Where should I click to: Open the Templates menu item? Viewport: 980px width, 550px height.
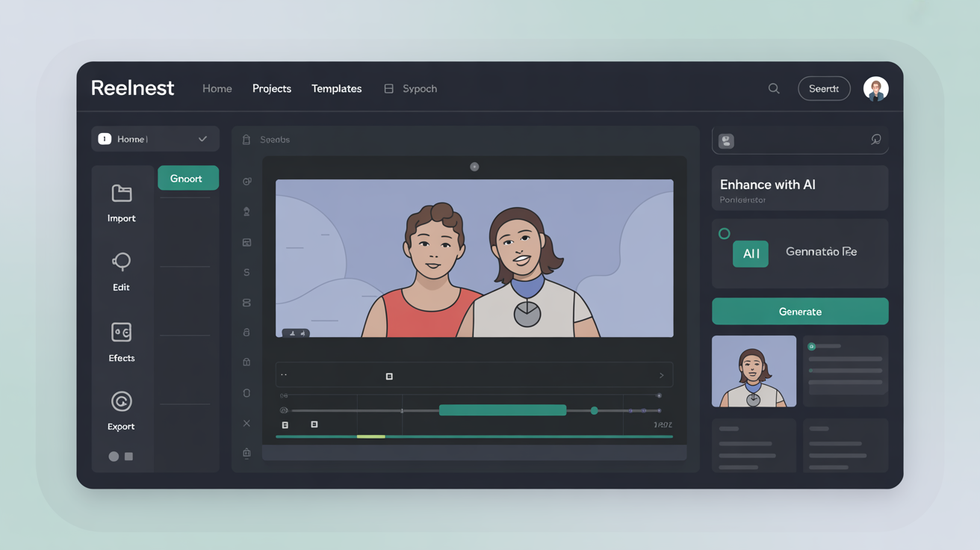(x=336, y=88)
